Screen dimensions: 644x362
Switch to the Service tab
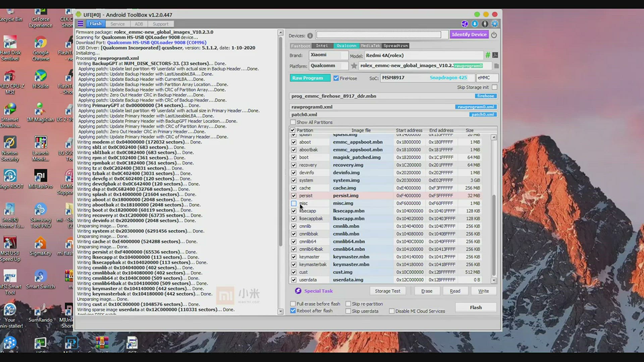click(x=117, y=24)
